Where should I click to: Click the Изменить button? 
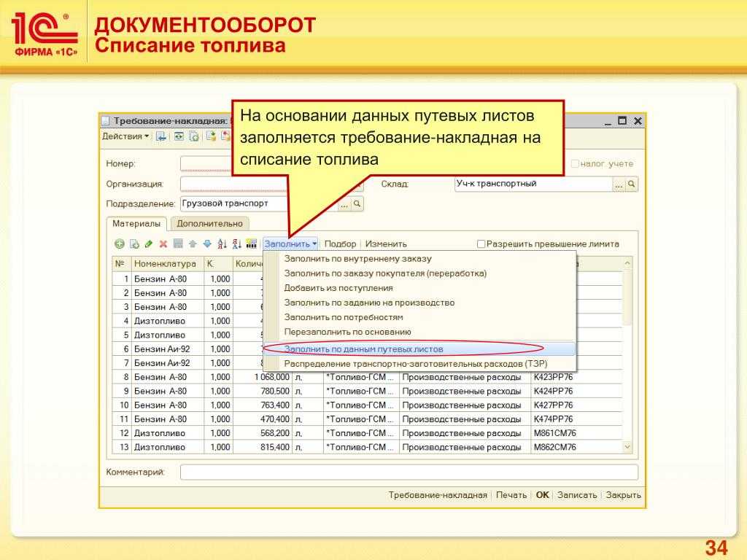tap(386, 244)
